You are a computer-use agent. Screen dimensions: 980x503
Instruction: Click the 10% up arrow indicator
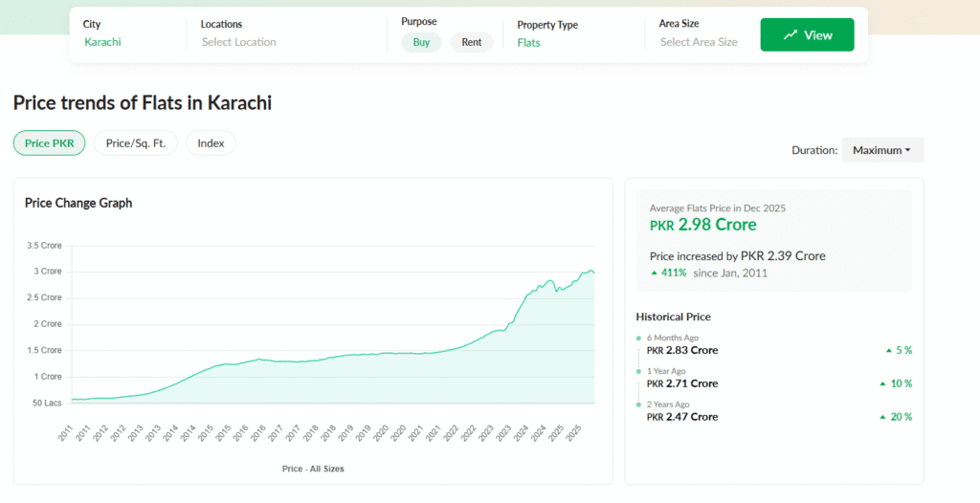(882, 384)
